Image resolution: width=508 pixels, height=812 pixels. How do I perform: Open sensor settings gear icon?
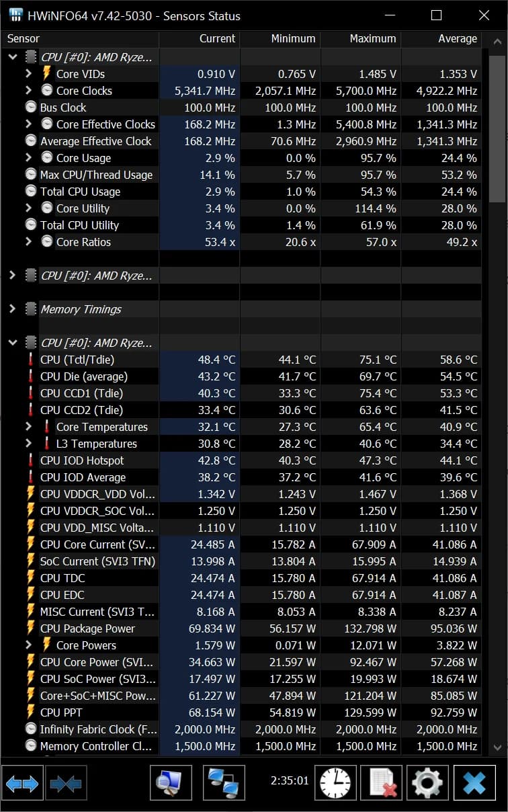[x=427, y=783]
